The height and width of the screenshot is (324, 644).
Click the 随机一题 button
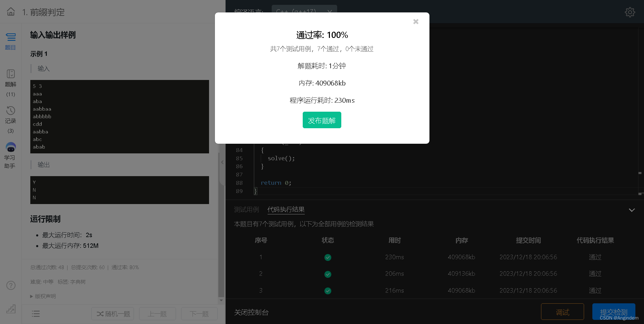coord(113,314)
